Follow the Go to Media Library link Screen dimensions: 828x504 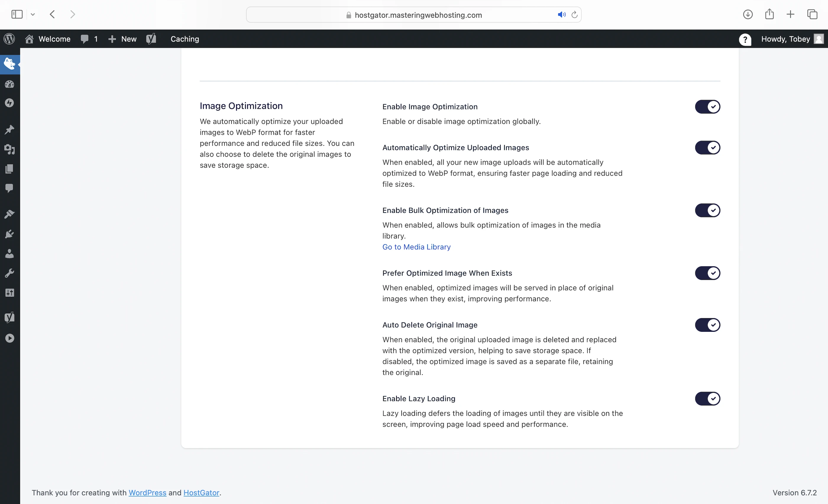pos(416,247)
